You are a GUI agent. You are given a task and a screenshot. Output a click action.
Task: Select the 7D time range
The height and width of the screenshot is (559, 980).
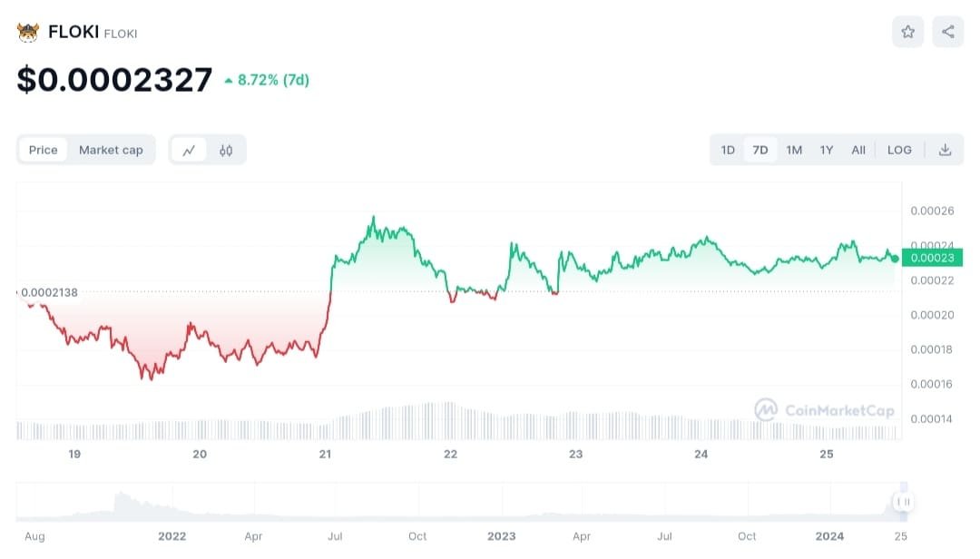[x=760, y=150]
